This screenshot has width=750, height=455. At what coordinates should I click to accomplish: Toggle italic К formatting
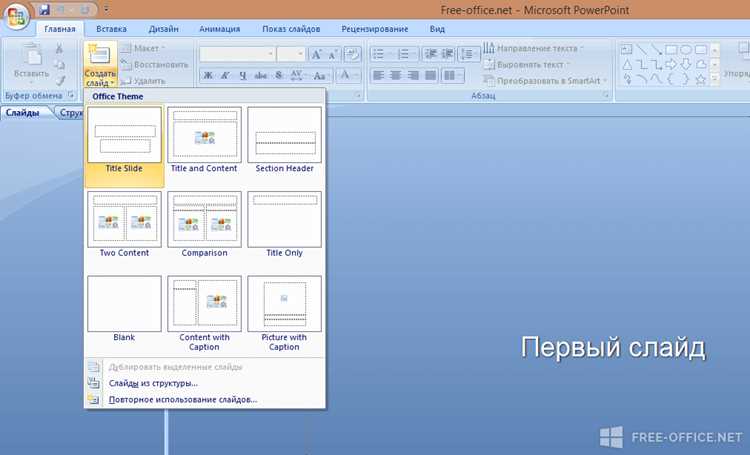coord(225,76)
